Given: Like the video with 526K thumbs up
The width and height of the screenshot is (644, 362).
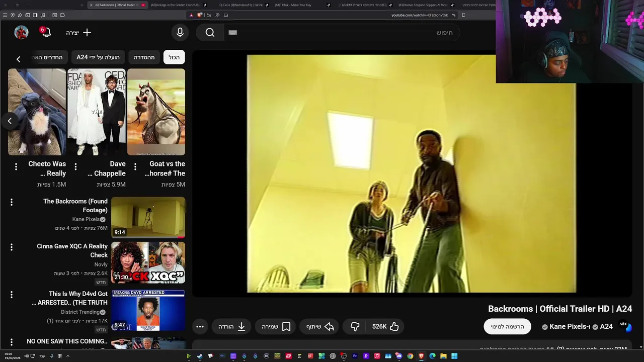Looking at the screenshot, I should pyautogui.click(x=385, y=327).
